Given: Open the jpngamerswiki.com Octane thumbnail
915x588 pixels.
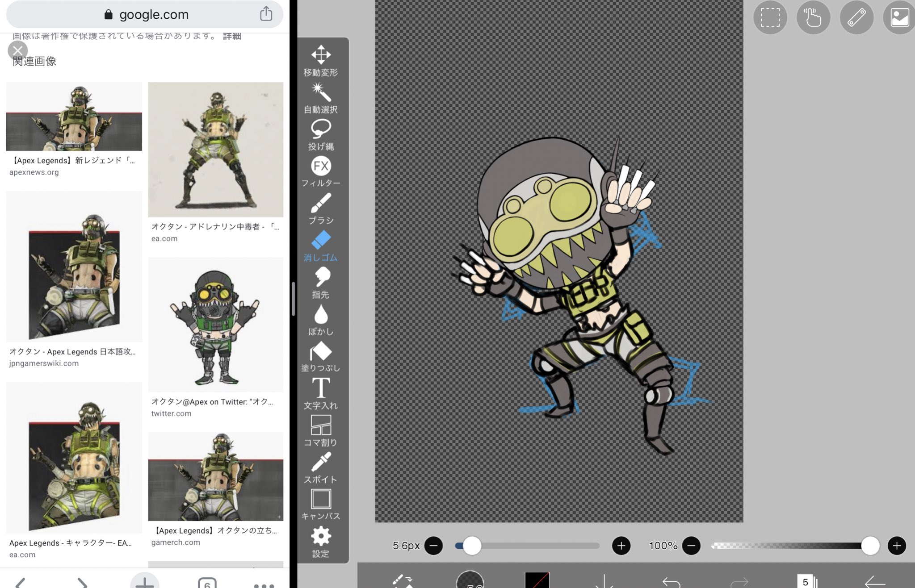Looking at the screenshot, I should pos(74,267).
